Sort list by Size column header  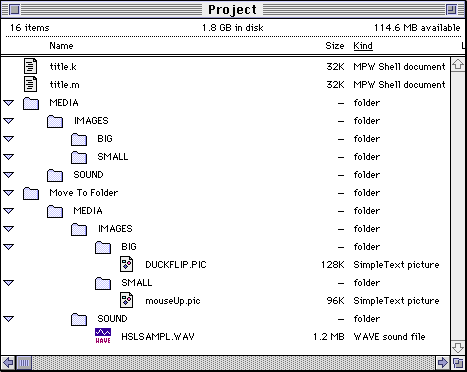click(x=335, y=46)
